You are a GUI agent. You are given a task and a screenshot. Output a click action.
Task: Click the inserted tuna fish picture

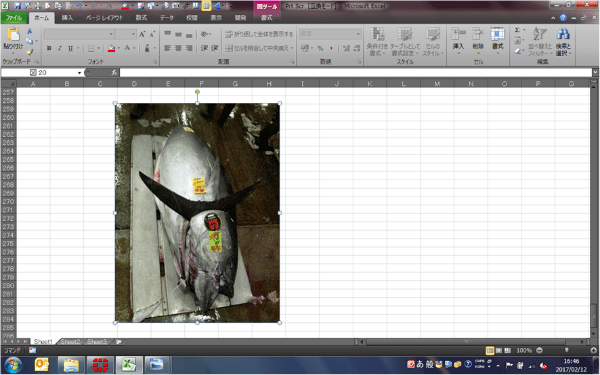[x=197, y=213]
